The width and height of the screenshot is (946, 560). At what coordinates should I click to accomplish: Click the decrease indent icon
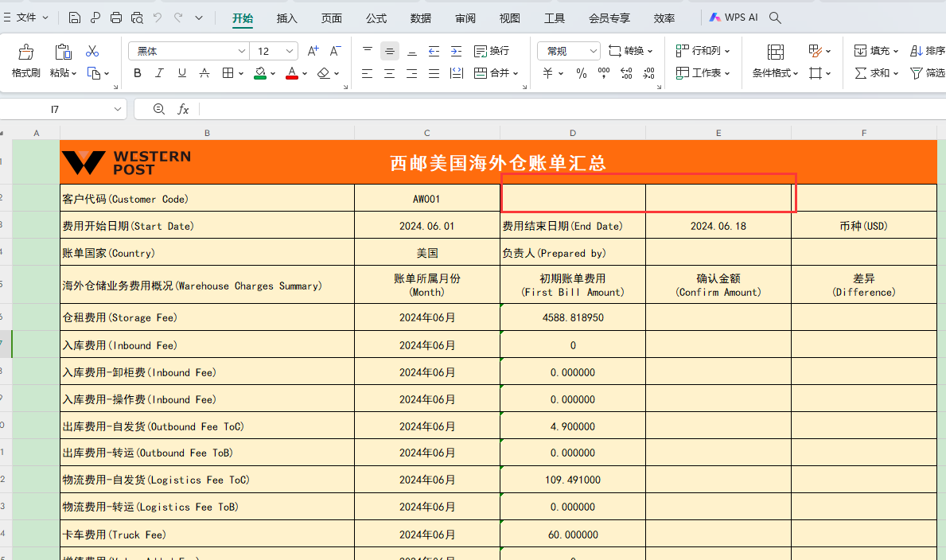(434, 51)
